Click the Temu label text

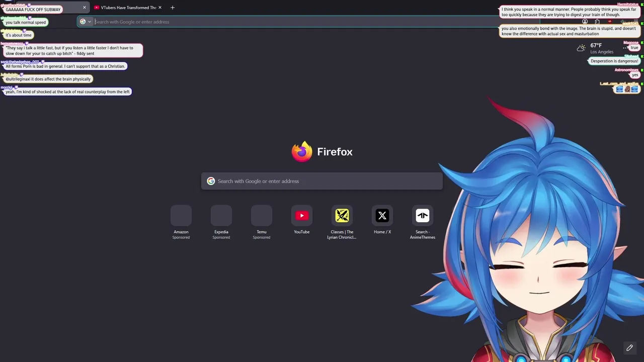(262, 232)
